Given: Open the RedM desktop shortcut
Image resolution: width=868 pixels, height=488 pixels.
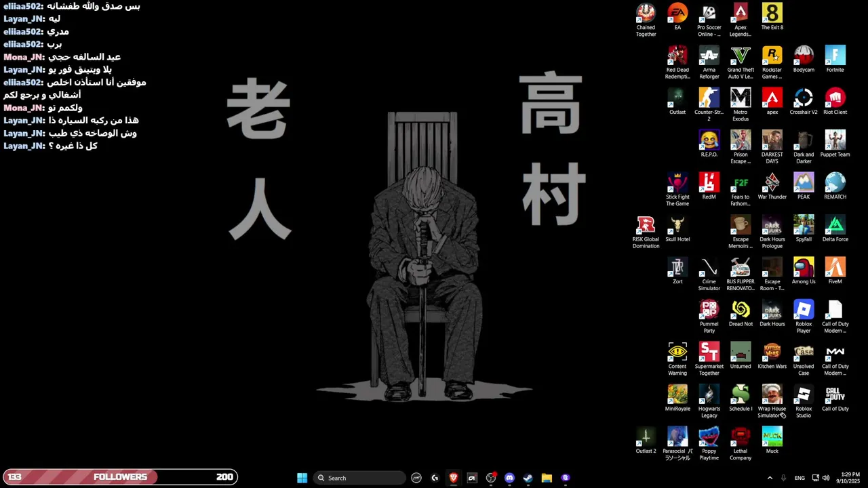Looking at the screenshot, I should [x=709, y=186].
